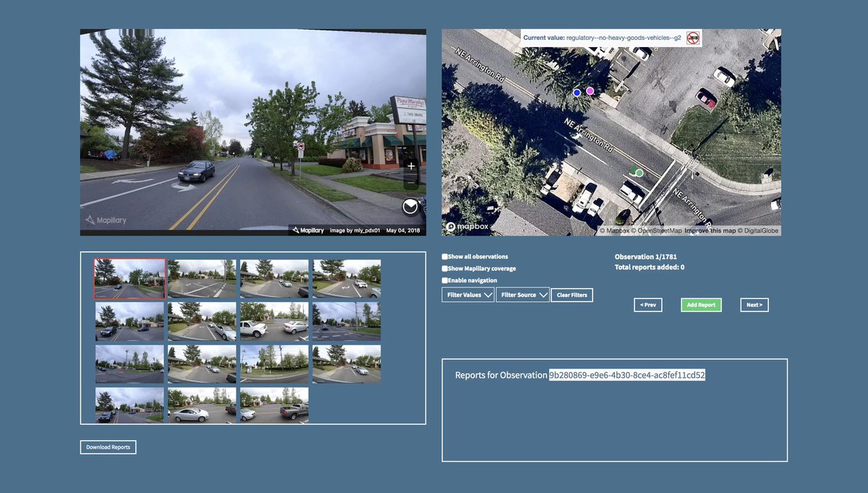Click the Observation 1/1781 counter
868x493 pixels.
(x=646, y=257)
